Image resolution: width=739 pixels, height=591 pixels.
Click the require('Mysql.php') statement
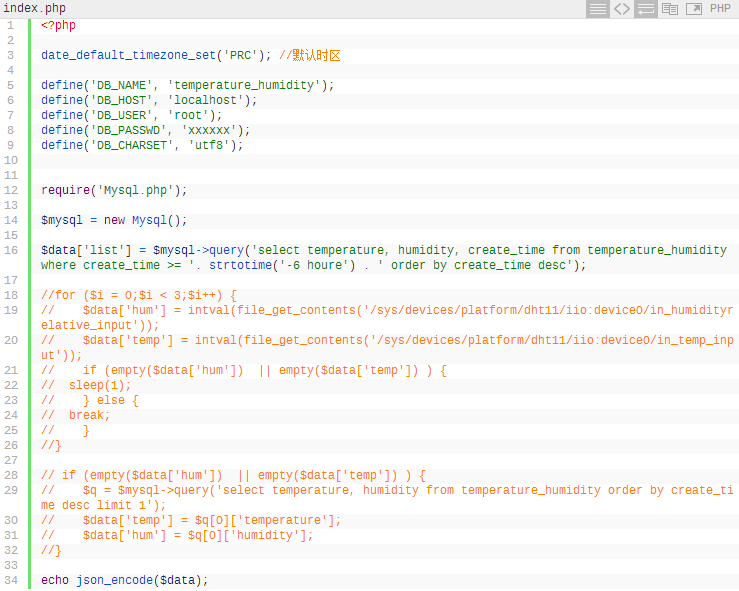point(114,190)
